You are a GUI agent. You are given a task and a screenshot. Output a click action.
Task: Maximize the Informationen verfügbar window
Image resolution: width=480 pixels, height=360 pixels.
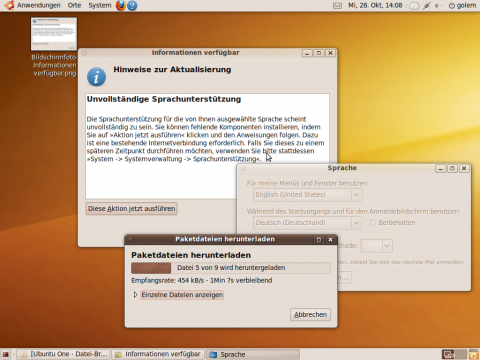coord(319,53)
